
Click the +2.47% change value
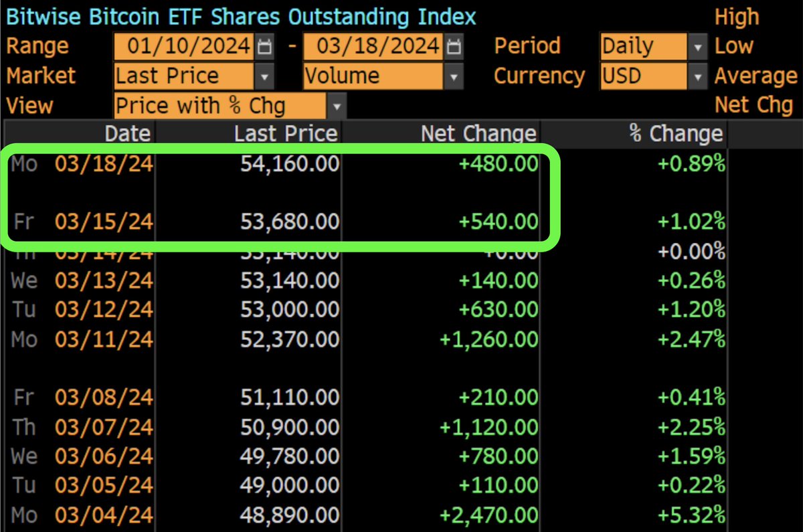pyautogui.click(x=691, y=339)
